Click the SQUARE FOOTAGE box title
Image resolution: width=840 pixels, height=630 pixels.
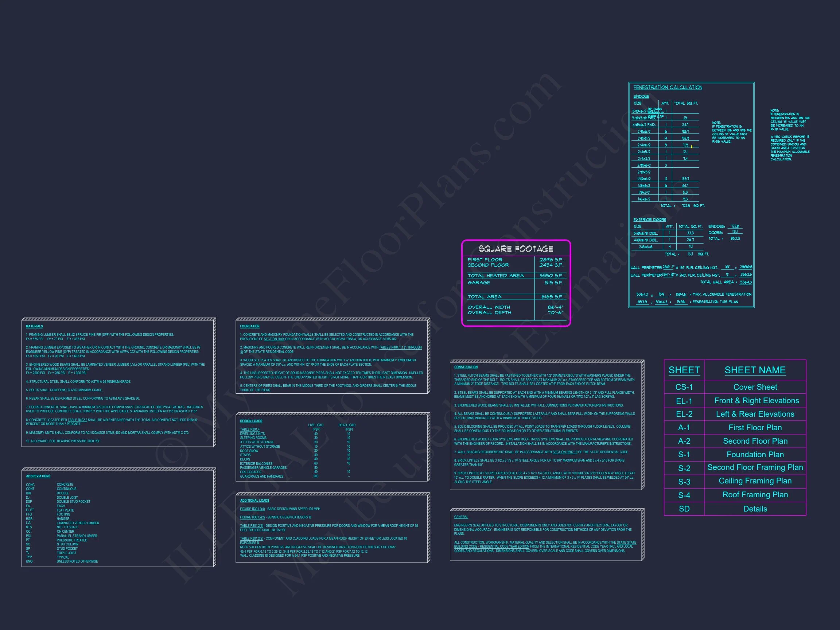coord(516,249)
